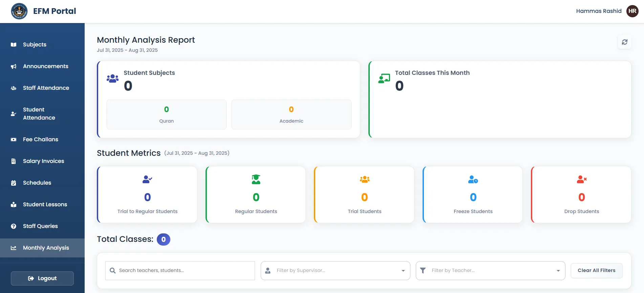Click the Trial Students group icon
644x293 pixels.
point(364,179)
